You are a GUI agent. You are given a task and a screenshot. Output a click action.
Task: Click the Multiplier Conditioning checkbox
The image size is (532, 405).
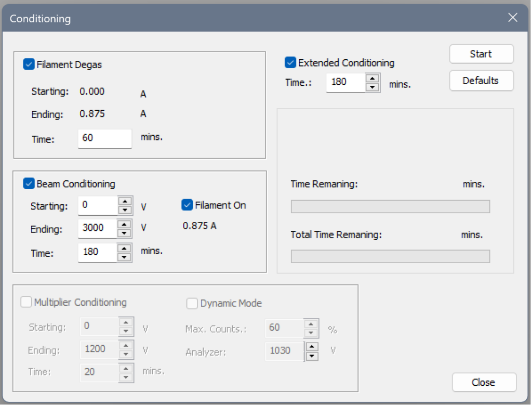coord(26,302)
